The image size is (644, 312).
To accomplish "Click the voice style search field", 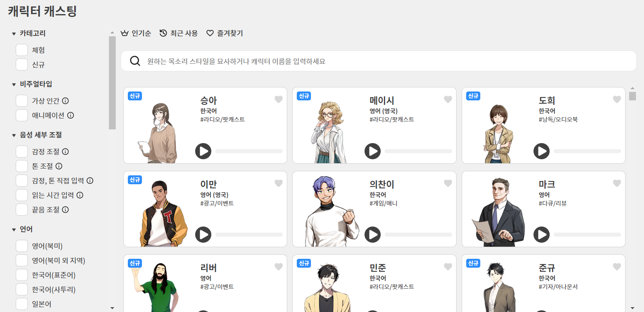I will click(379, 61).
